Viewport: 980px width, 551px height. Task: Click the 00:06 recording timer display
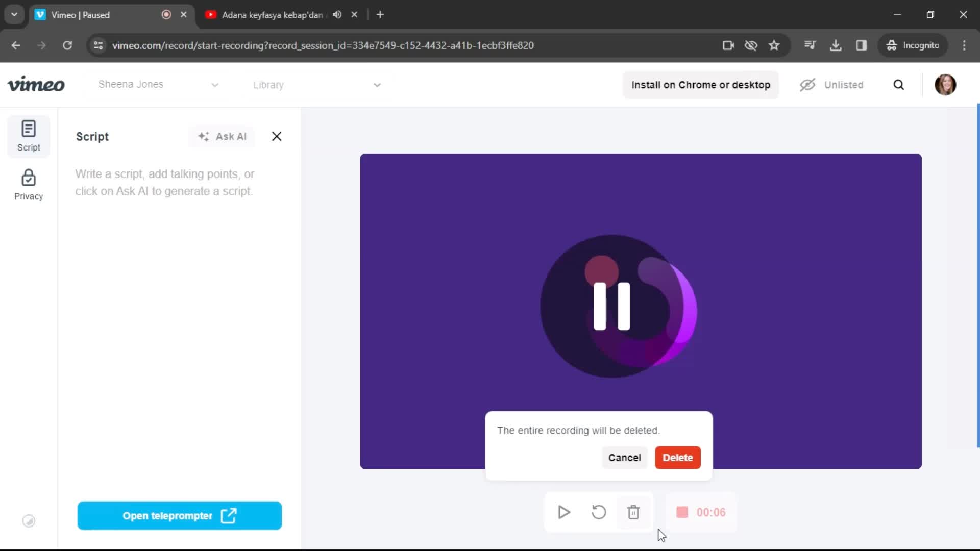click(711, 513)
